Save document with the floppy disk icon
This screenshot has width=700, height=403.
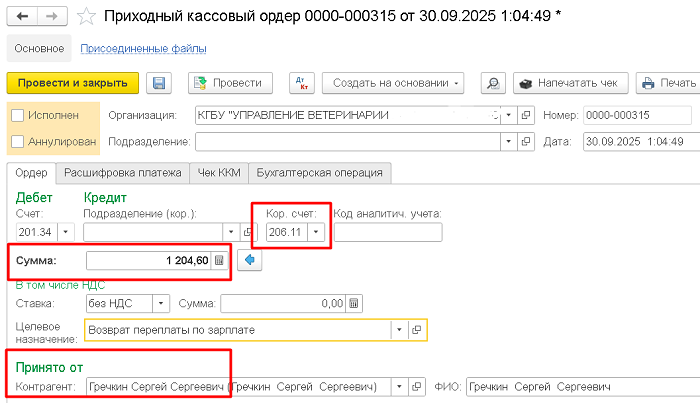159,83
